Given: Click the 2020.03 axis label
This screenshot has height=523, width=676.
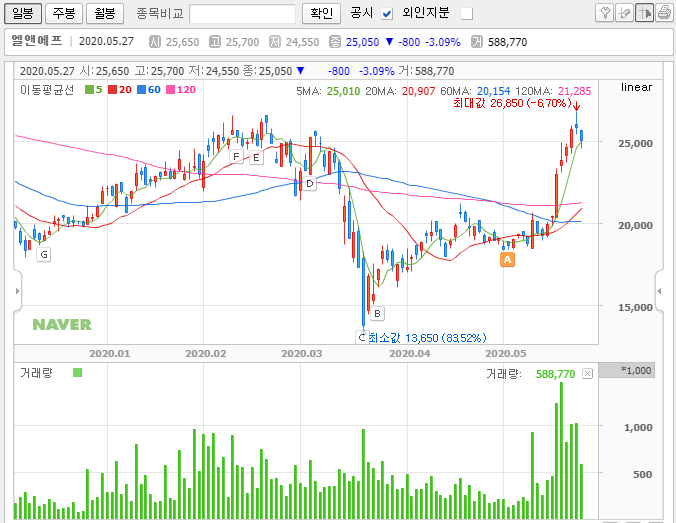Looking at the screenshot, I should pyautogui.click(x=302, y=354).
